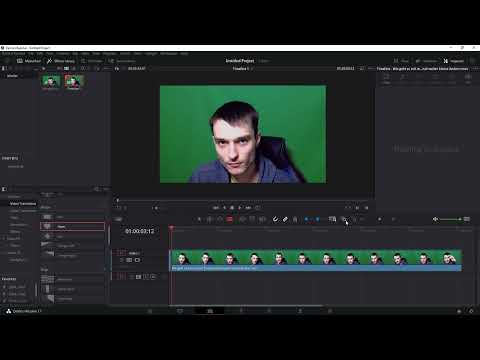
Task: Open Timeline View Options dropdown
Action: (118, 219)
